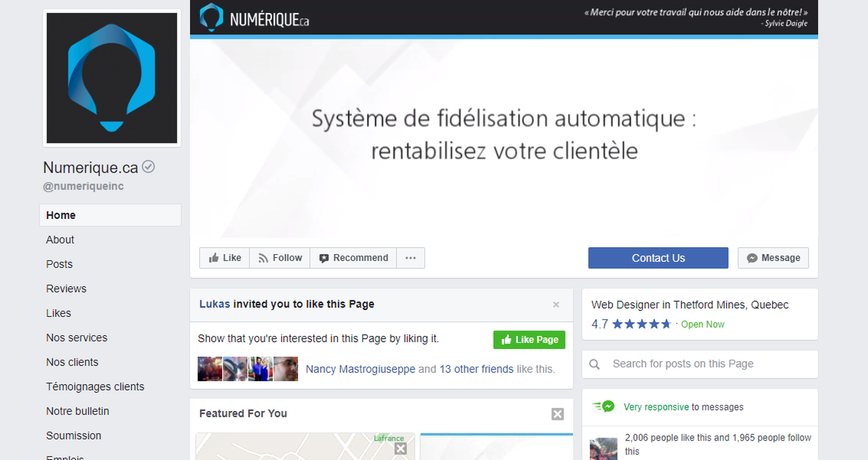Click the first friend avatar thumbnail

tap(210, 369)
